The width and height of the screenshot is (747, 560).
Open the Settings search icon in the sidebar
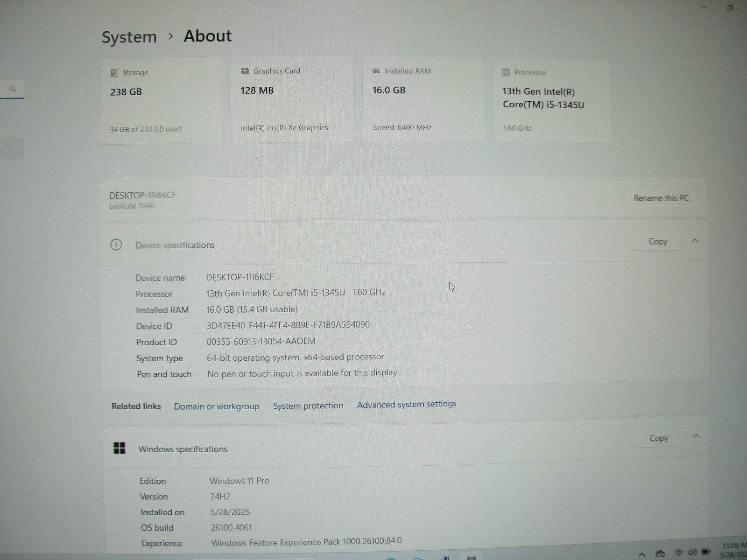14,89
